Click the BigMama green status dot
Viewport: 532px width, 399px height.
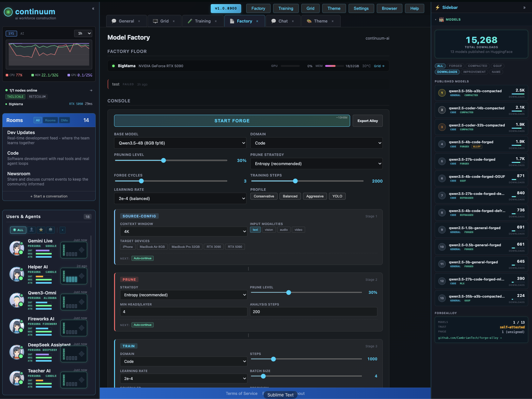point(113,66)
